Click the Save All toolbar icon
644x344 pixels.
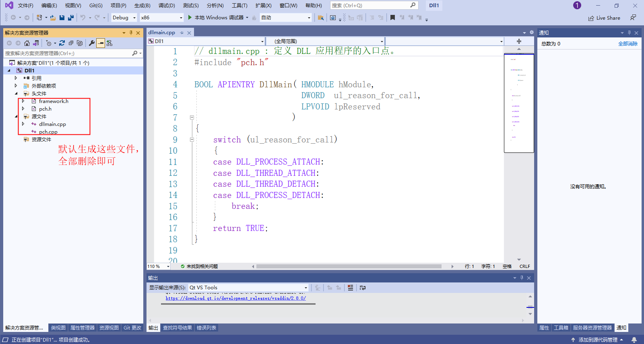[71, 18]
